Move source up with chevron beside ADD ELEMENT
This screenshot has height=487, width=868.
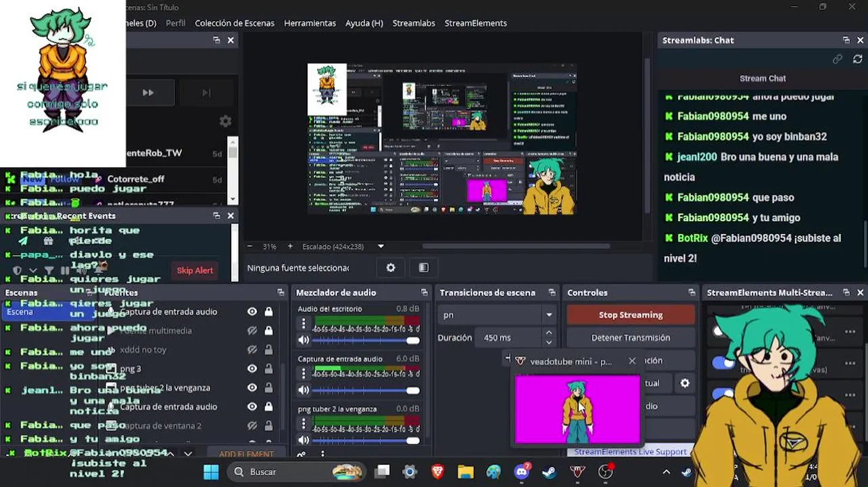171,454
